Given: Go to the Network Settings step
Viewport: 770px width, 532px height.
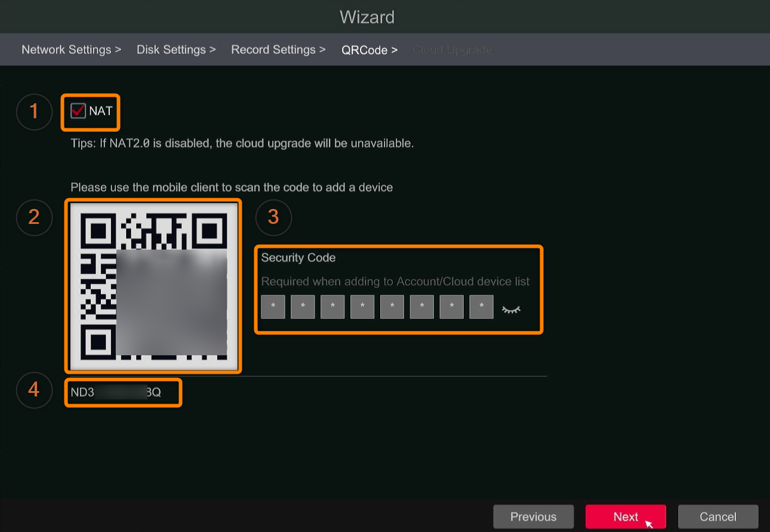Looking at the screenshot, I should click(71, 50).
